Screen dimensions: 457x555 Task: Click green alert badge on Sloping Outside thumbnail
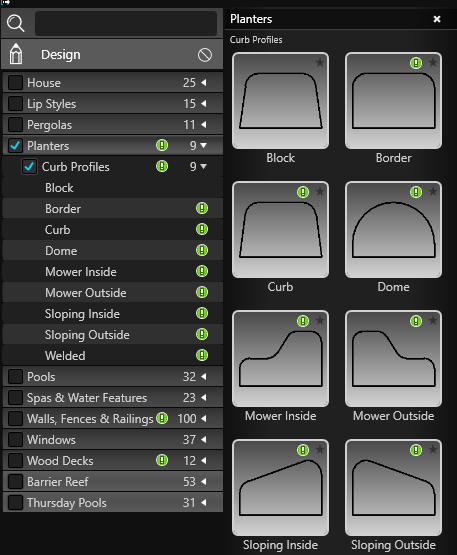pos(416,450)
